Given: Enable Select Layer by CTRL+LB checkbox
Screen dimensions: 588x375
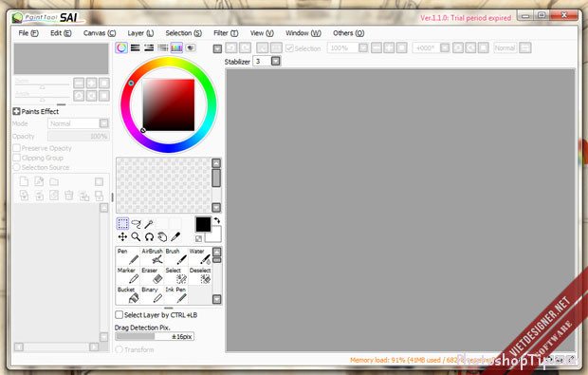Looking at the screenshot, I should (119, 314).
